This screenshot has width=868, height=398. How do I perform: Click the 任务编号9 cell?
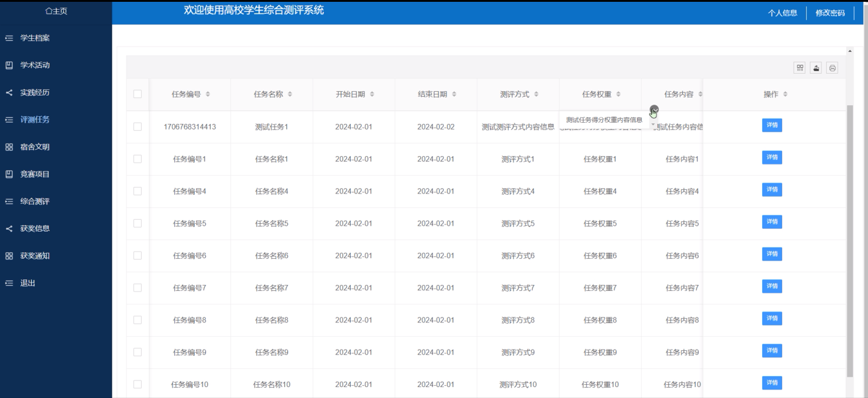(x=190, y=353)
